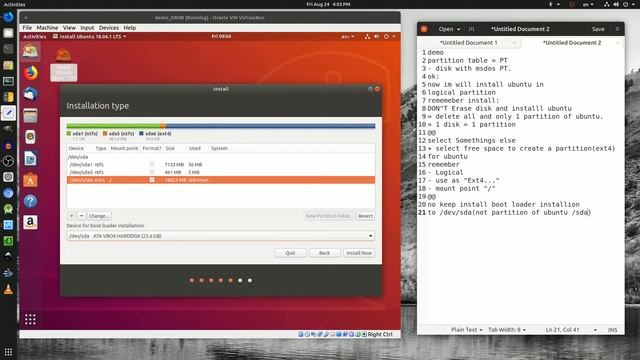Open the VirtualBox Machine menu

tap(47, 28)
